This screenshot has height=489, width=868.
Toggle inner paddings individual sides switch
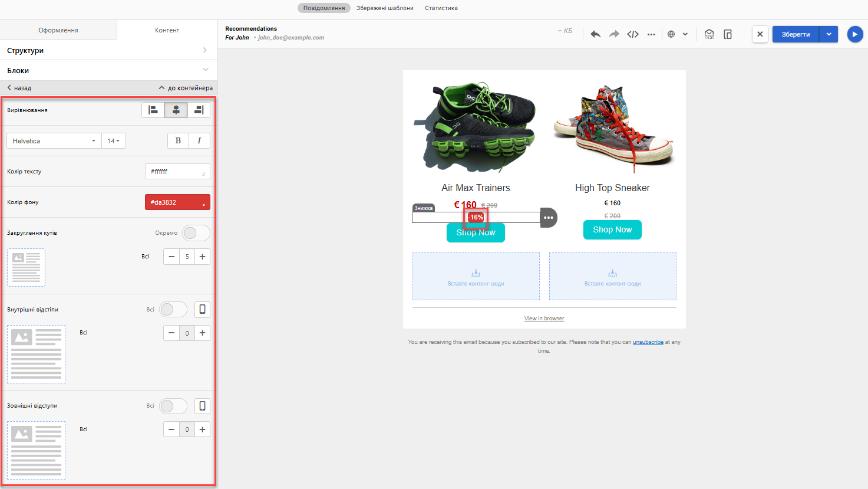point(173,310)
